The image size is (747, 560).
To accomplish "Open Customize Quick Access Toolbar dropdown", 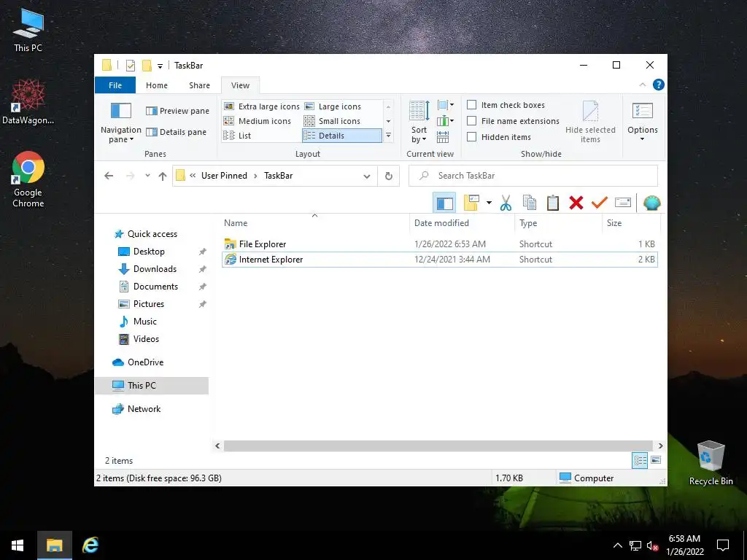I will click(x=160, y=66).
